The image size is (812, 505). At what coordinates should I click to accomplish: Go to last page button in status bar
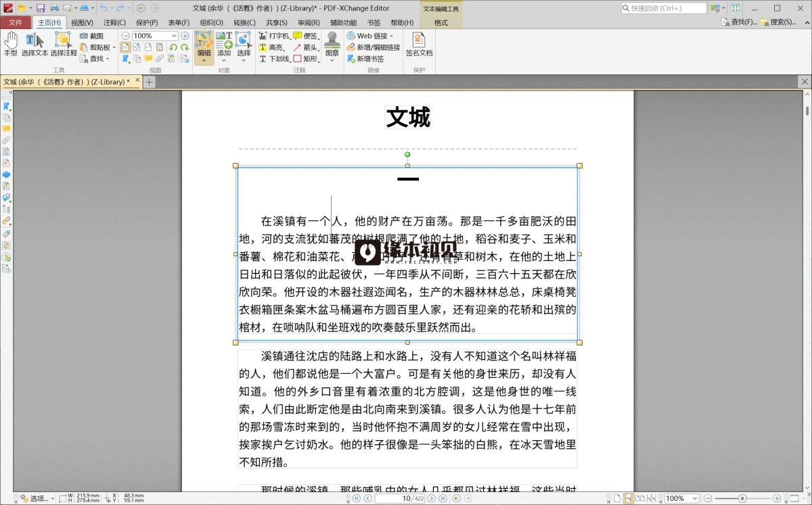pyautogui.click(x=443, y=498)
